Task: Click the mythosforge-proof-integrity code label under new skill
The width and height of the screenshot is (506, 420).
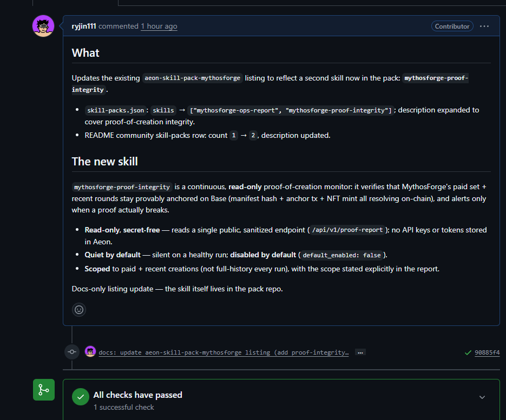Action: (x=122, y=187)
